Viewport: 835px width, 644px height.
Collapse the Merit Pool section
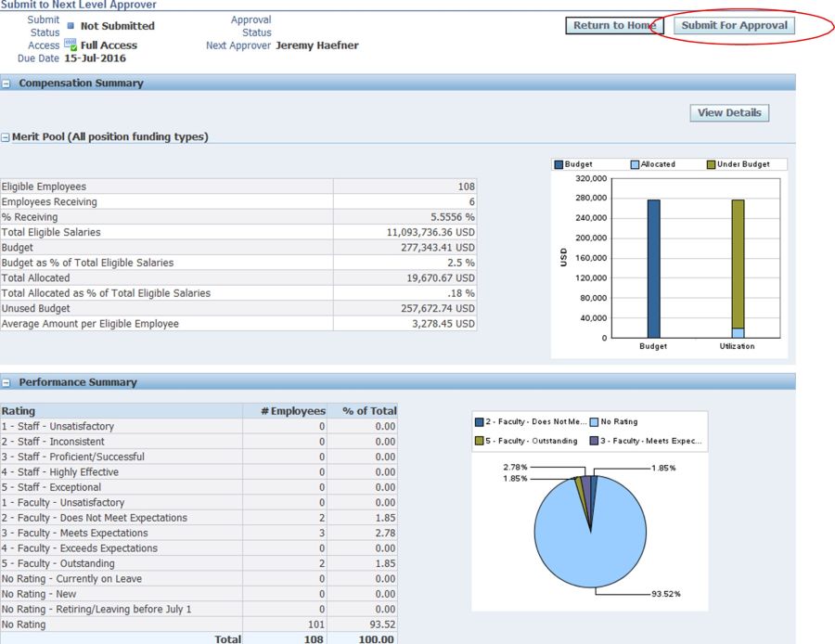tap(6, 137)
